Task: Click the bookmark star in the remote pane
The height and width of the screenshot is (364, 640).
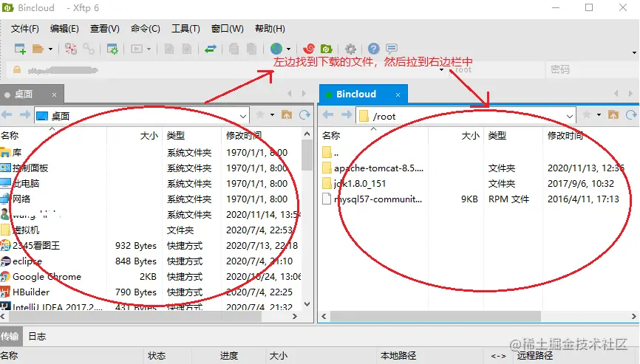Action: [587, 115]
